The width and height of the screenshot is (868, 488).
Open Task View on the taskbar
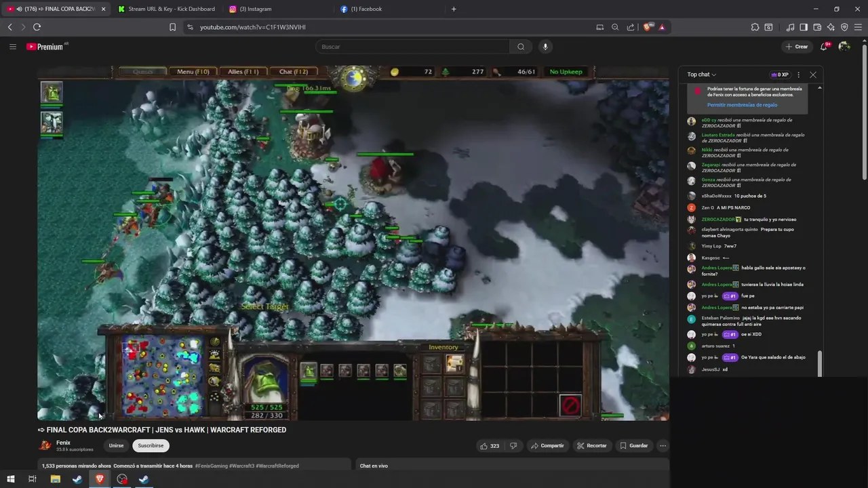(x=32, y=479)
